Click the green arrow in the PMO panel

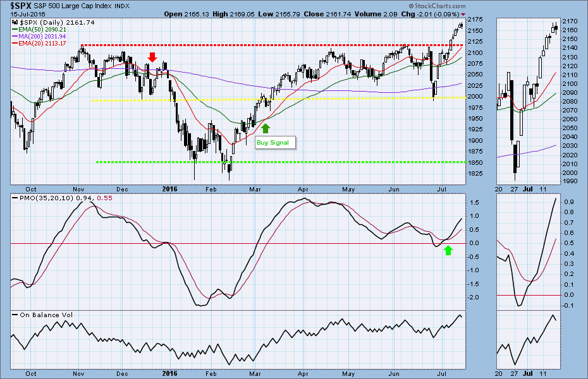coord(448,251)
